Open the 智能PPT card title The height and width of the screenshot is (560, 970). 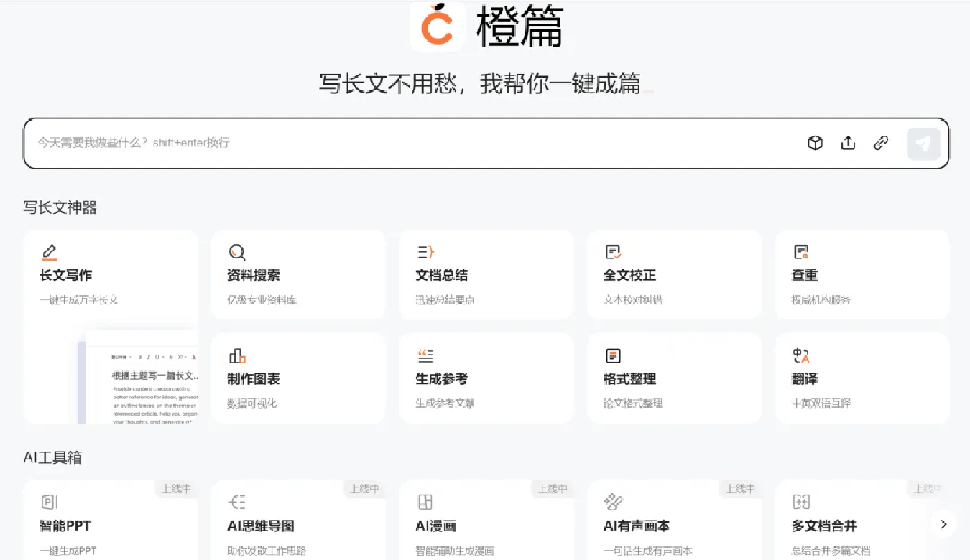click(x=65, y=526)
